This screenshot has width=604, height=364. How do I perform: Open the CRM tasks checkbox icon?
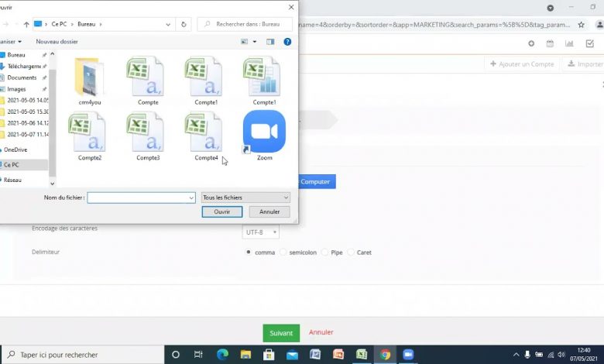(590, 43)
